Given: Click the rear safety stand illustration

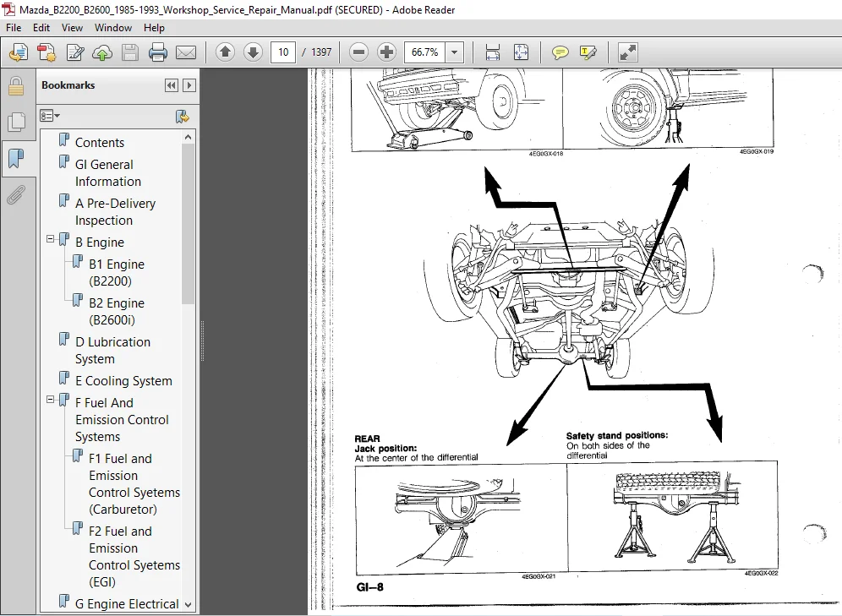Looking at the screenshot, I should pos(672,515).
